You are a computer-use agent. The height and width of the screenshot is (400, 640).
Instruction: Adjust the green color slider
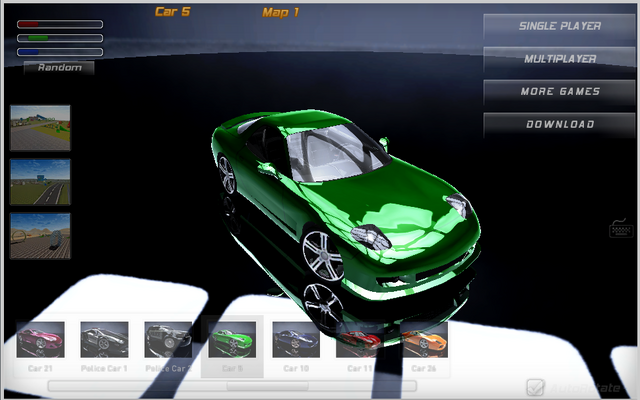60,38
